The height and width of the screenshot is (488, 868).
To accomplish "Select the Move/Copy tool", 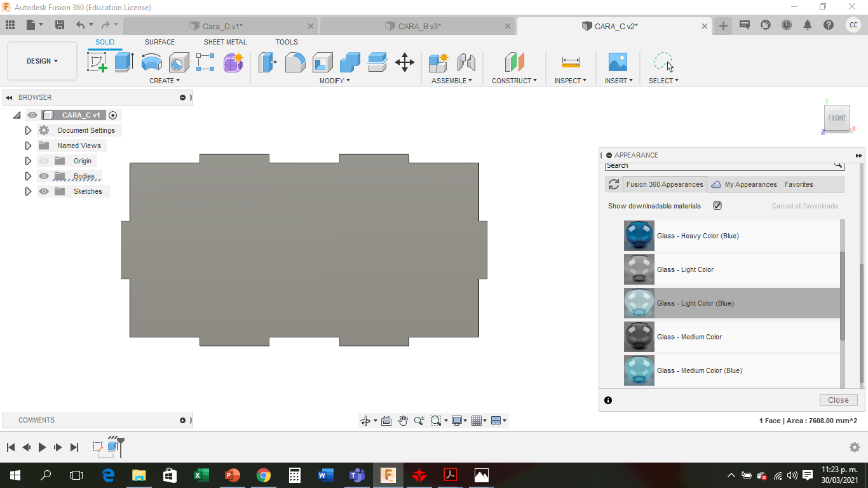I will pos(405,62).
